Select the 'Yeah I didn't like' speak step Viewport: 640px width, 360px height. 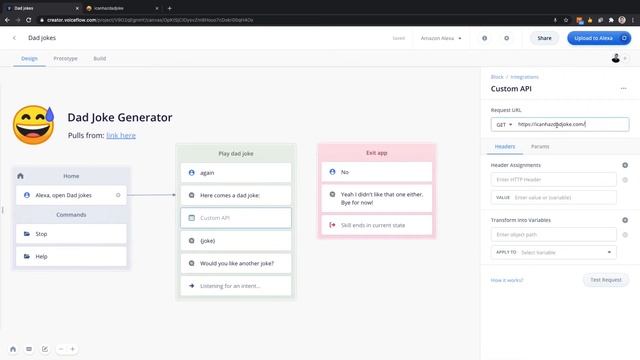[x=377, y=198]
